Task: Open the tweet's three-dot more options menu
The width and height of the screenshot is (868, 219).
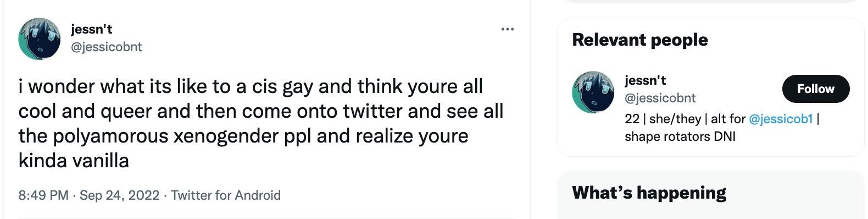Action: pyautogui.click(x=507, y=29)
